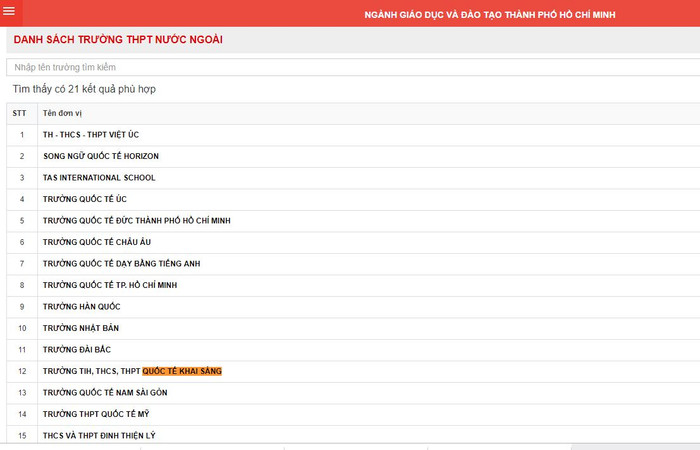
Task: Open TRƯỜNG ĐÀI BẮC entry
Action: coord(77,350)
